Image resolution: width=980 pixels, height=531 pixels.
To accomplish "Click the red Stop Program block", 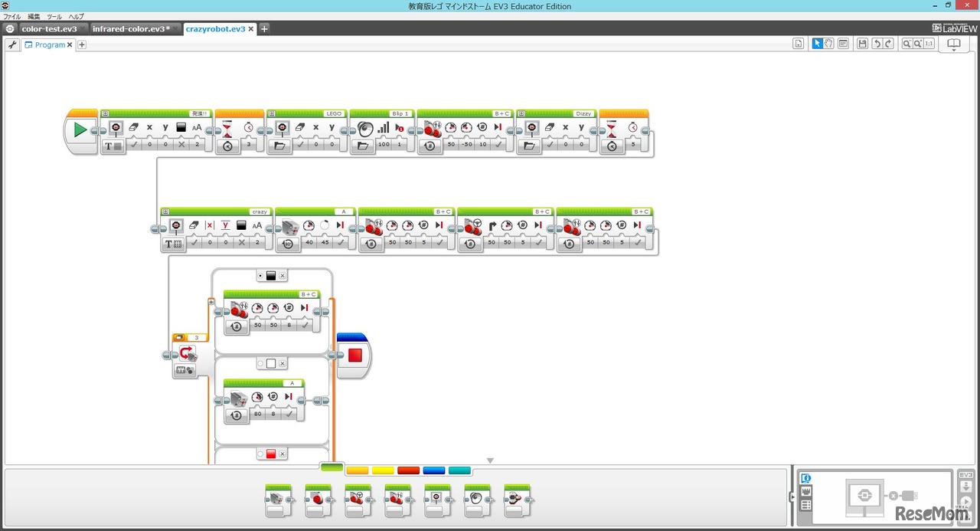I will click(x=354, y=355).
